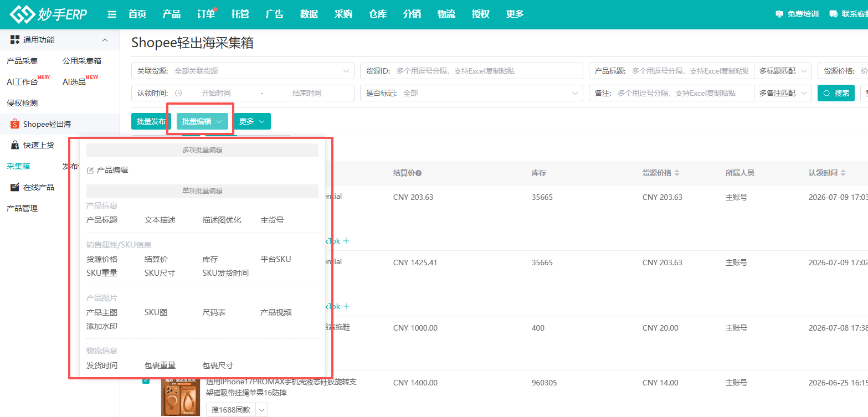Screen dimensions: 868x417
Task: Click the 联系客服 chat icon
Action: [x=833, y=14]
